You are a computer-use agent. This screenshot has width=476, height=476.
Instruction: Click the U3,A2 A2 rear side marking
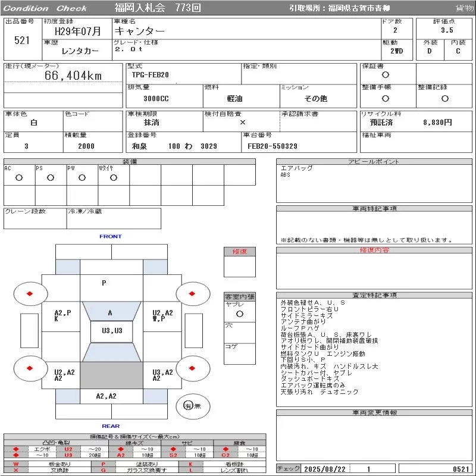pos(162,375)
